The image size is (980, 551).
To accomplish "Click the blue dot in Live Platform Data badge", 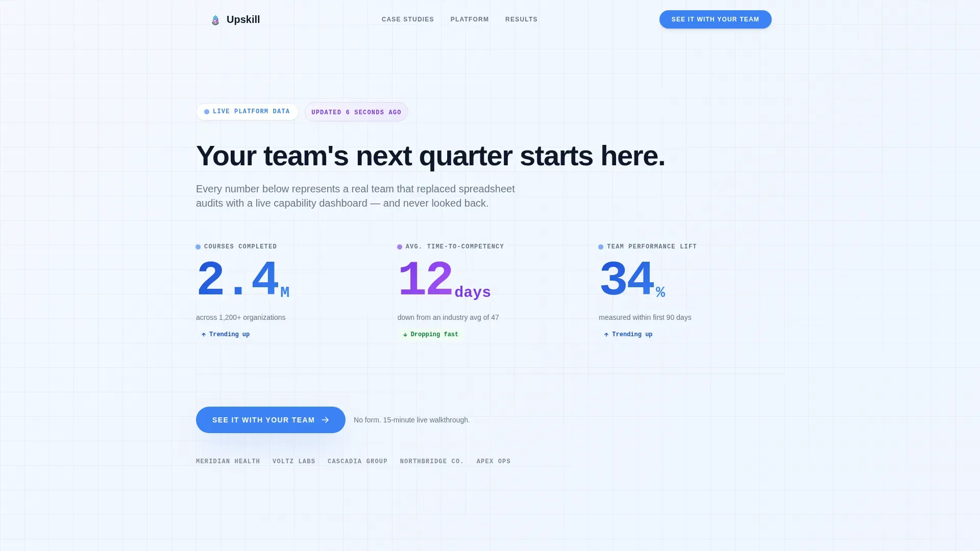I will 207,112.
